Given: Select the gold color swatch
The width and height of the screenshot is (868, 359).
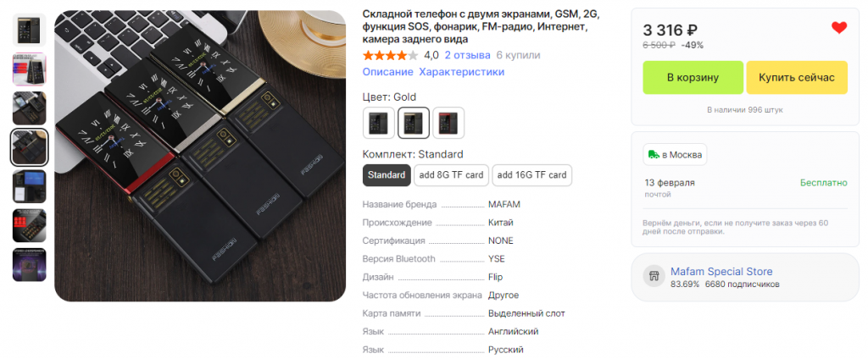Looking at the screenshot, I should (x=414, y=123).
